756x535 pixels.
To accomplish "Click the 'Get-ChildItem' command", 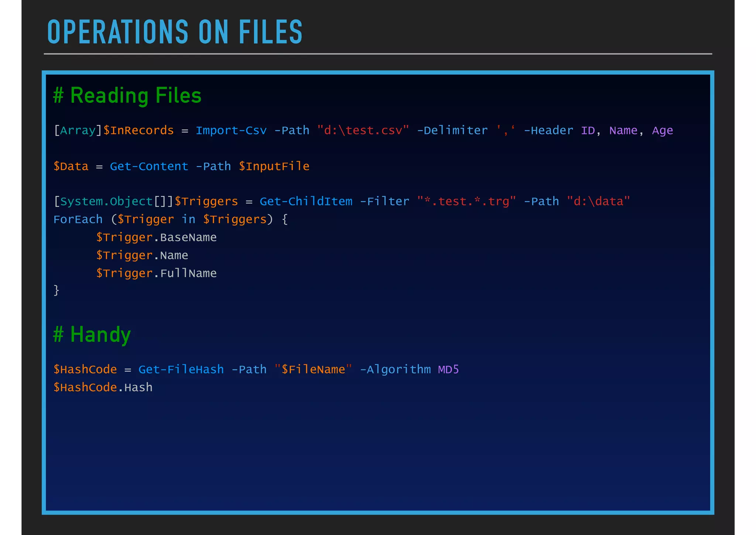I will (306, 201).
